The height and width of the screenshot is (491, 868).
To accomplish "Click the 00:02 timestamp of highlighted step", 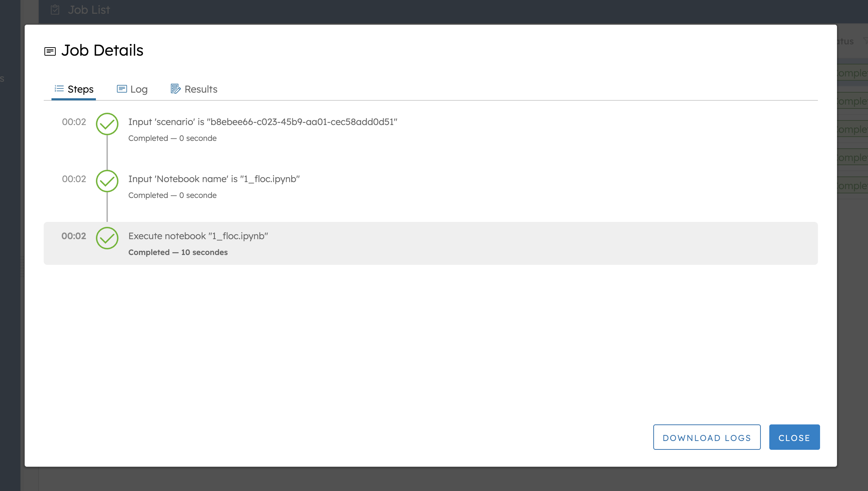I will (74, 236).
